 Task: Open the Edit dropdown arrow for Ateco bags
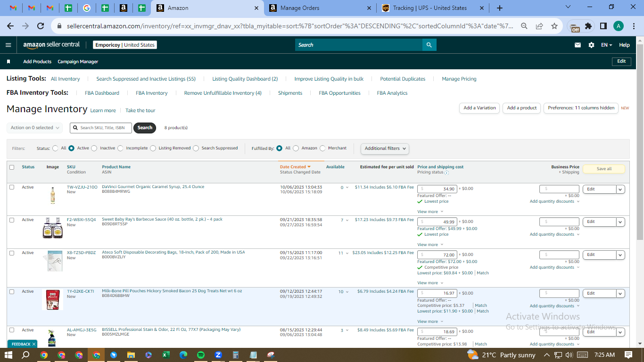click(x=620, y=255)
